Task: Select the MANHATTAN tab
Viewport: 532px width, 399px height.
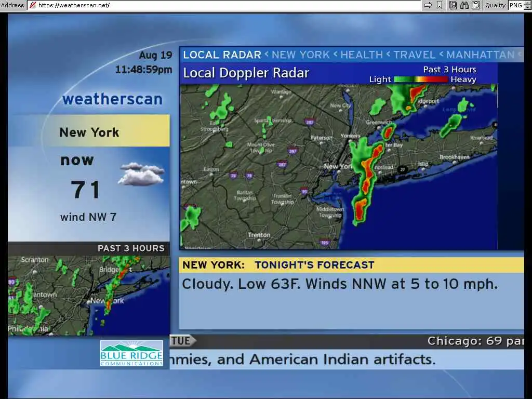Action: 481,55
